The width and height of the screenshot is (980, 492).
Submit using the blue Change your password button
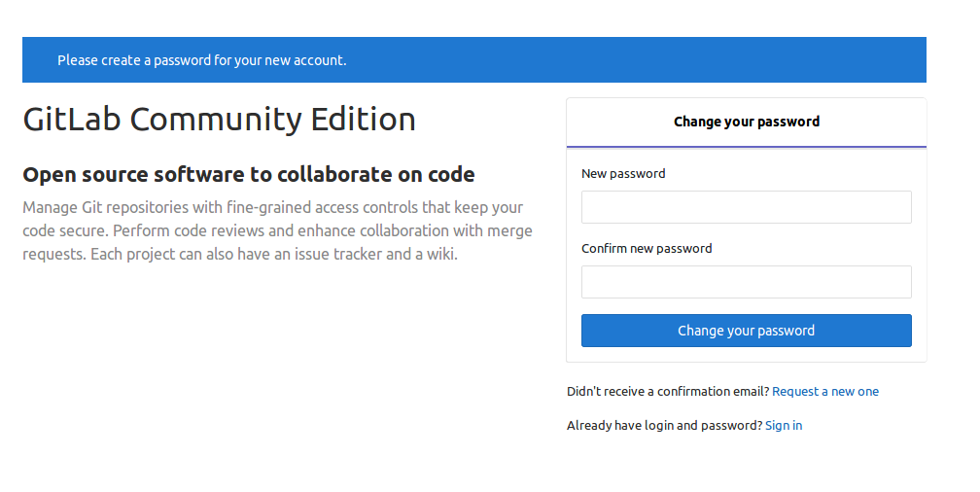coord(747,330)
